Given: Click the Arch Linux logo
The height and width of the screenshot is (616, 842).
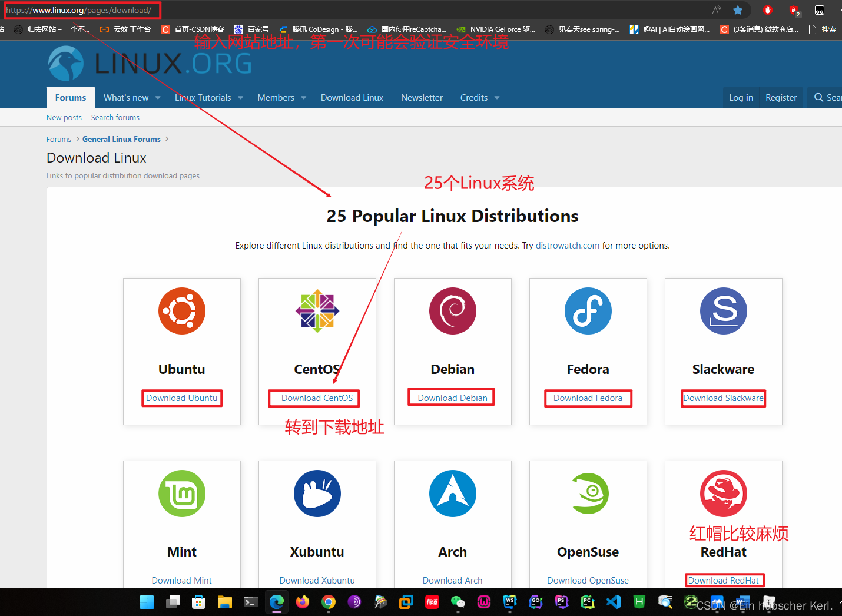Looking at the screenshot, I should pos(453,494).
